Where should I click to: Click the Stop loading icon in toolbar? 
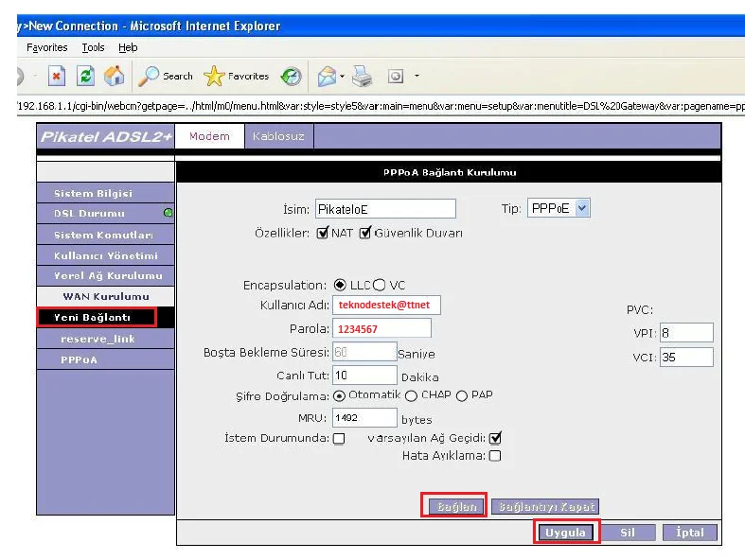click(x=57, y=76)
